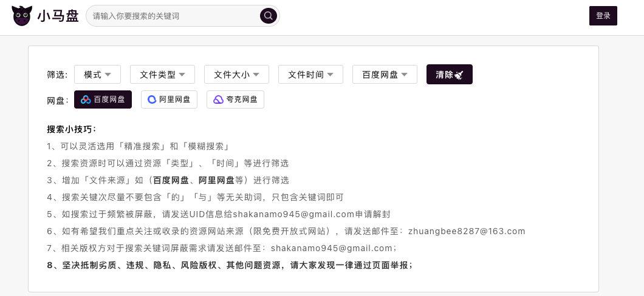Image resolution: width=644 pixels, height=296 pixels.
Task: Click the 小马盘 site title text
Action: (58, 16)
